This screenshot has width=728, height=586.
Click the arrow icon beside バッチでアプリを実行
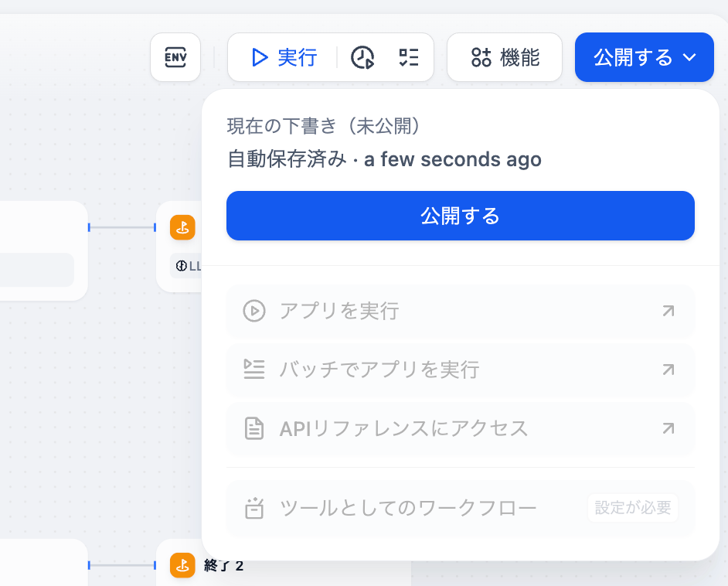(668, 370)
